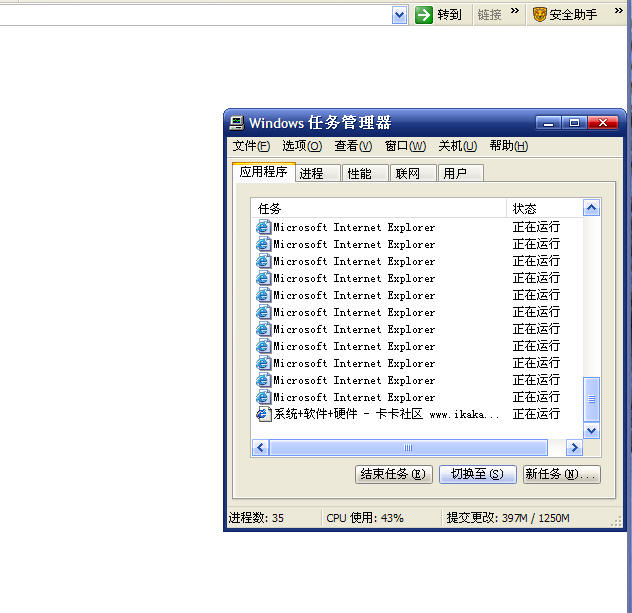Click the task list scroll up arrow
Viewport: 632px width, 613px height.
591,208
